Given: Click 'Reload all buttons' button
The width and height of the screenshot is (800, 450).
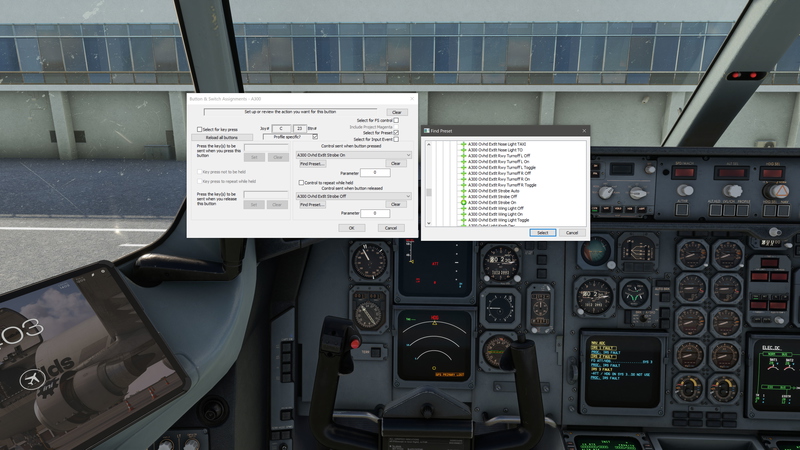Looking at the screenshot, I should coord(222,138).
